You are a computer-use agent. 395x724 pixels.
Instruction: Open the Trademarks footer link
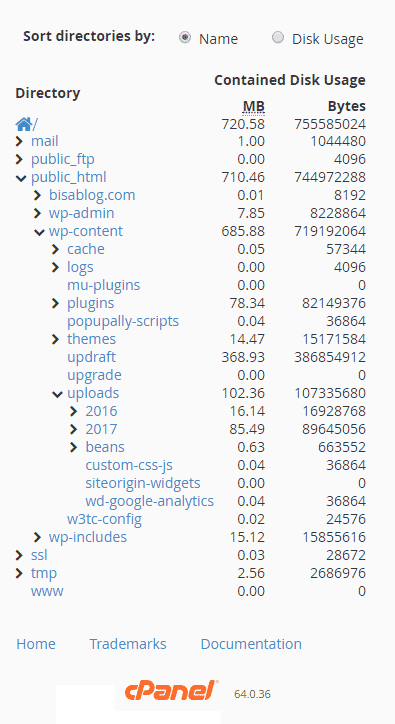[x=128, y=644]
